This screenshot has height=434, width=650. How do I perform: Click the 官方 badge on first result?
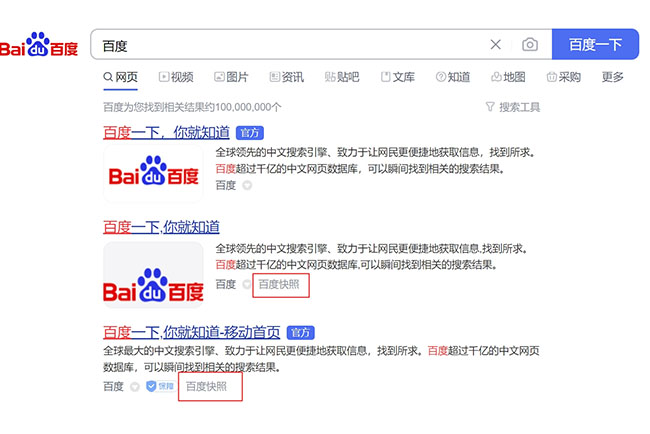point(250,133)
